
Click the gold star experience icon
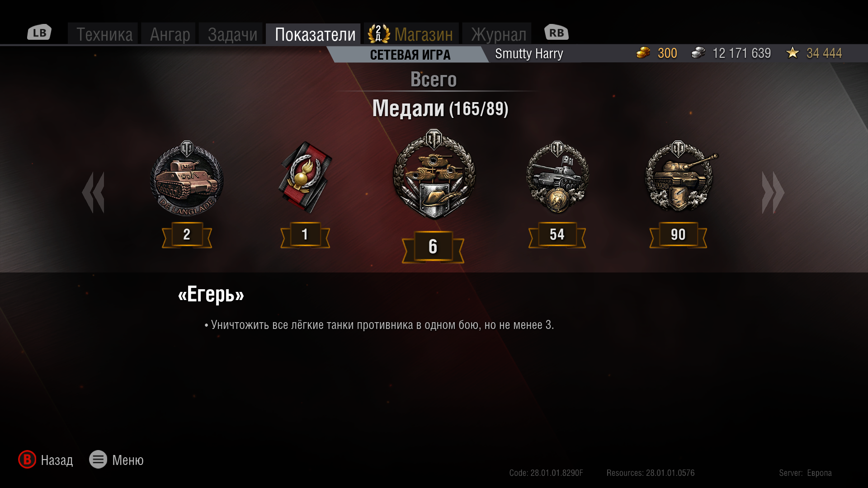click(793, 53)
